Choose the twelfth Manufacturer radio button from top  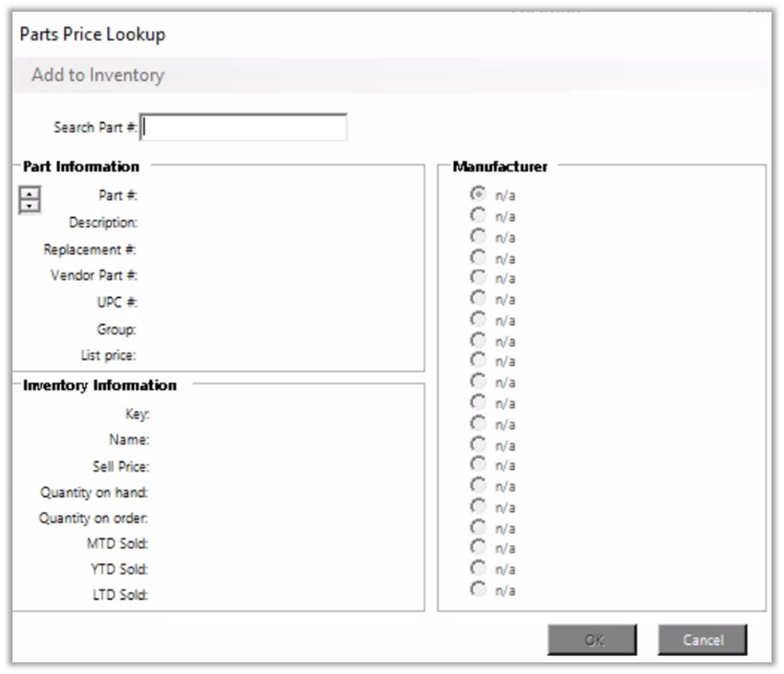(479, 423)
